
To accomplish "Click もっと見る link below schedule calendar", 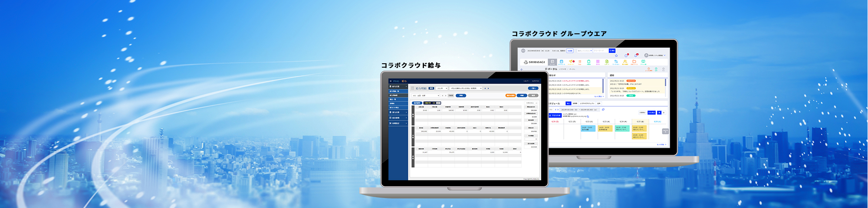I will [x=661, y=144].
